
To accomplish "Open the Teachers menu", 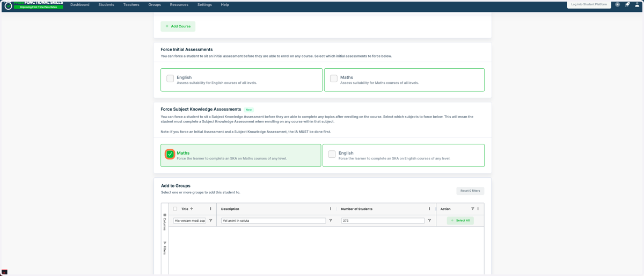I will [131, 5].
